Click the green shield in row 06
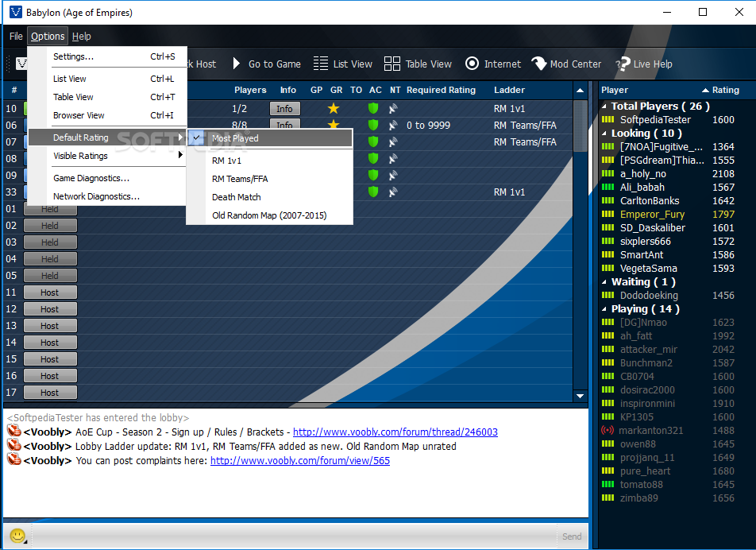Screen dimensions: 756x550 [373, 125]
